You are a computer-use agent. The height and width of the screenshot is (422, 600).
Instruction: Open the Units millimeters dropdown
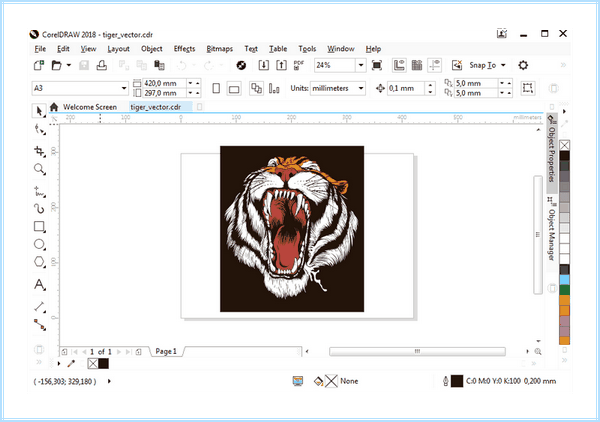(360, 88)
